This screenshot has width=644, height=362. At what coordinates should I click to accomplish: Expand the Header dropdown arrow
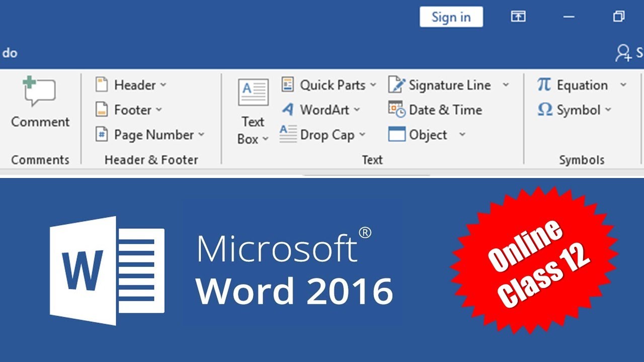163,85
